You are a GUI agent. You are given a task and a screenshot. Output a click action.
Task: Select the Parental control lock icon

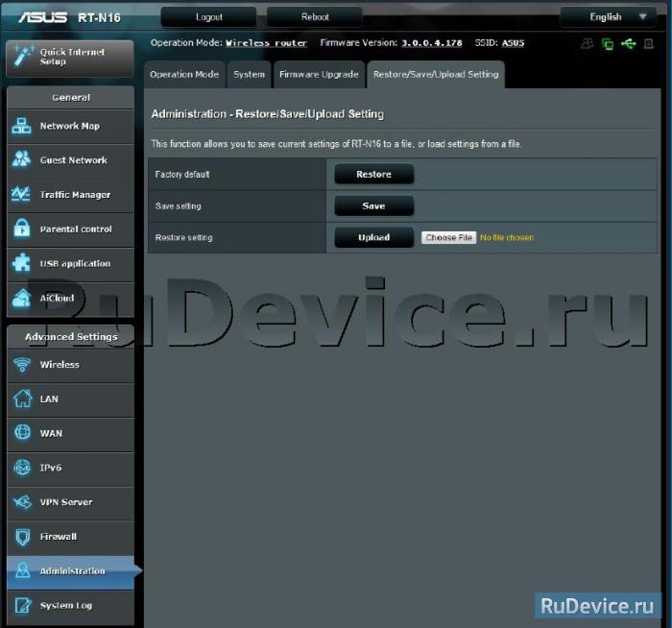pos(22,229)
